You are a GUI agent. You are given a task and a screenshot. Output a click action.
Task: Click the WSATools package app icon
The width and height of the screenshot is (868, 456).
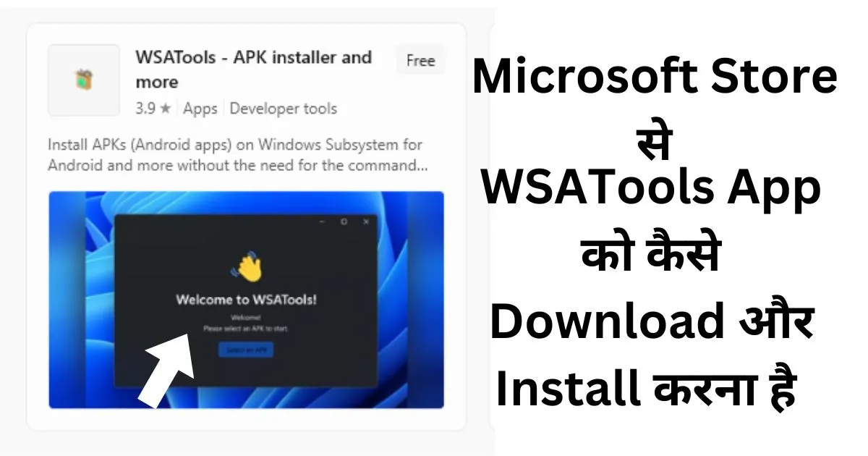pos(84,80)
